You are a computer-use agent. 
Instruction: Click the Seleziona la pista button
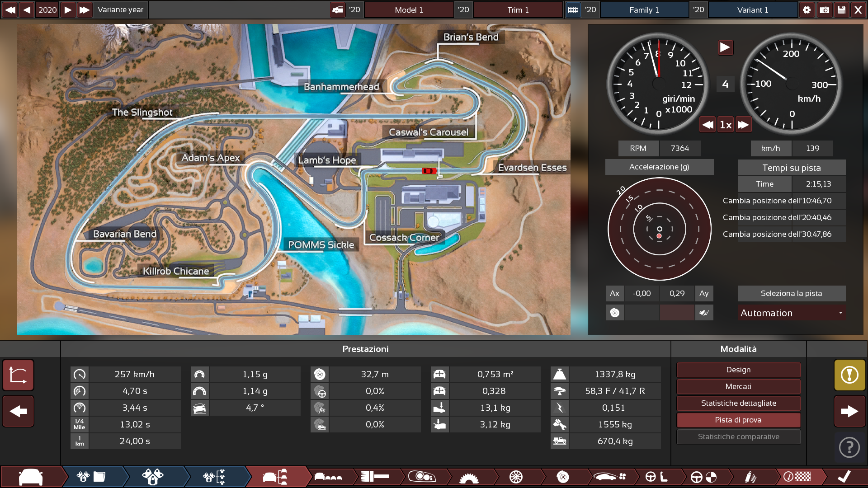point(792,293)
